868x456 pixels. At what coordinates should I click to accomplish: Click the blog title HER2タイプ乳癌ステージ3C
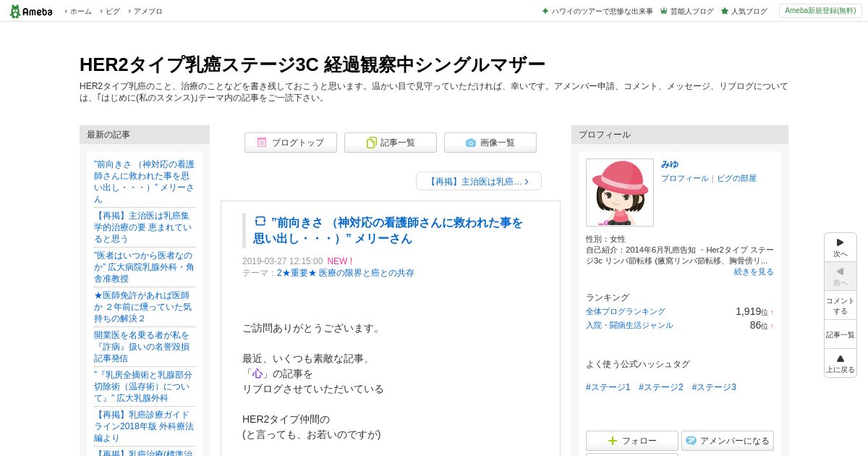312,64
